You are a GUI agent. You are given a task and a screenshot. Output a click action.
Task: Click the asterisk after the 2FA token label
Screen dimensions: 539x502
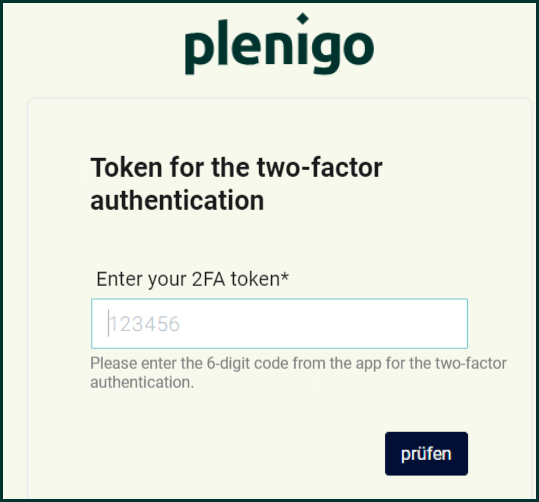coord(285,276)
